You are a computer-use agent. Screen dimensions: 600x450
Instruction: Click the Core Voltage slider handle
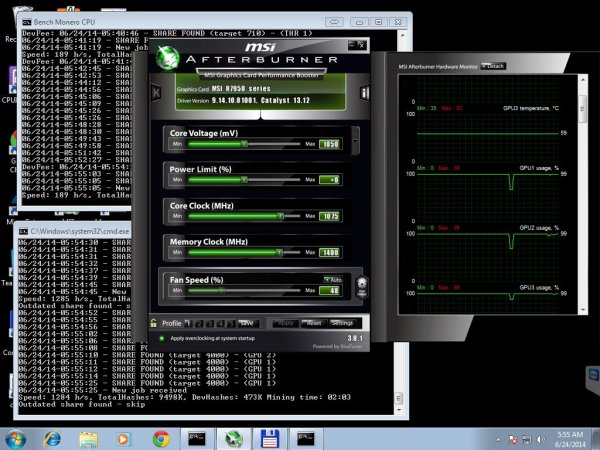pos(244,144)
